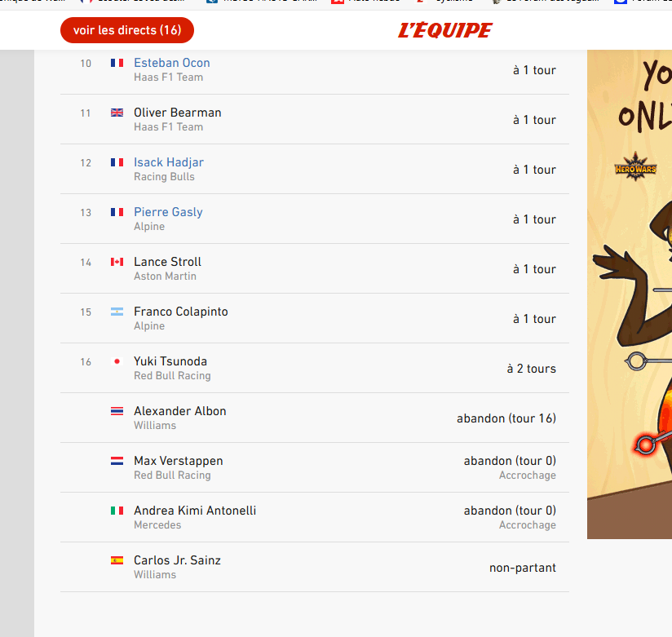Select the name Oliver Bearman

(x=178, y=113)
